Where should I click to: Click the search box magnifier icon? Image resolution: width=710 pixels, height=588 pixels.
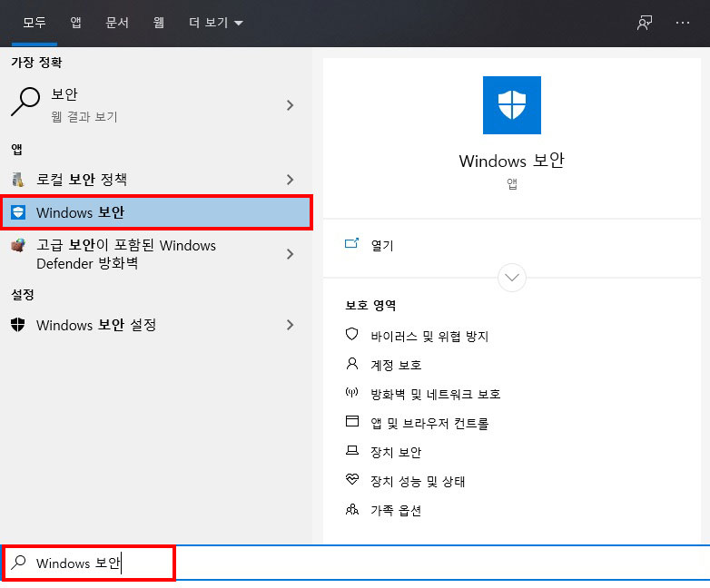(18, 563)
